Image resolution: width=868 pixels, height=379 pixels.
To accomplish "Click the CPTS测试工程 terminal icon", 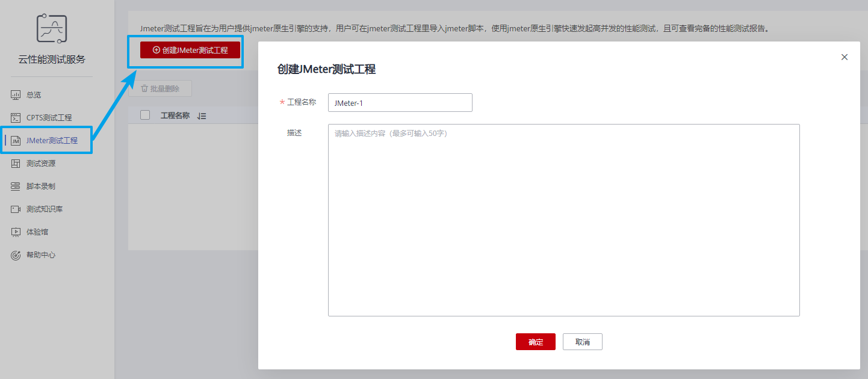I will [x=16, y=118].
